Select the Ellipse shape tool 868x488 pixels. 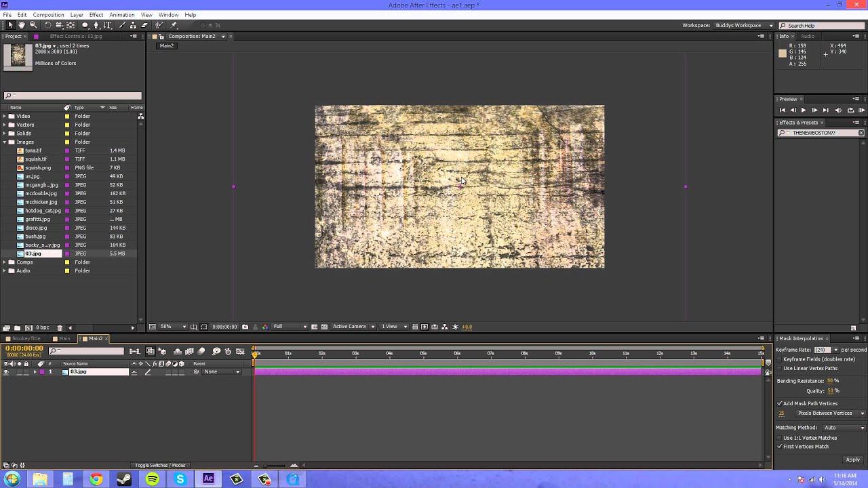(85, 25)
